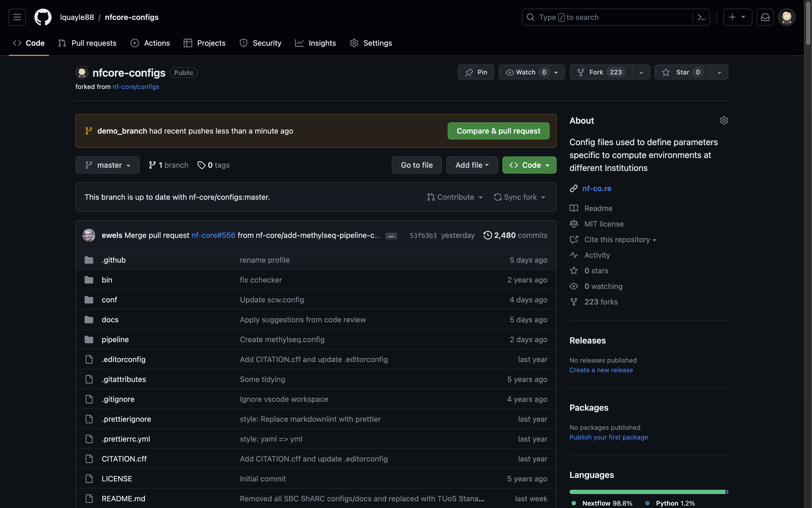Open the nf-core#556 pull request link
This screenshot has width=812, height=508.
coord(213,235)
